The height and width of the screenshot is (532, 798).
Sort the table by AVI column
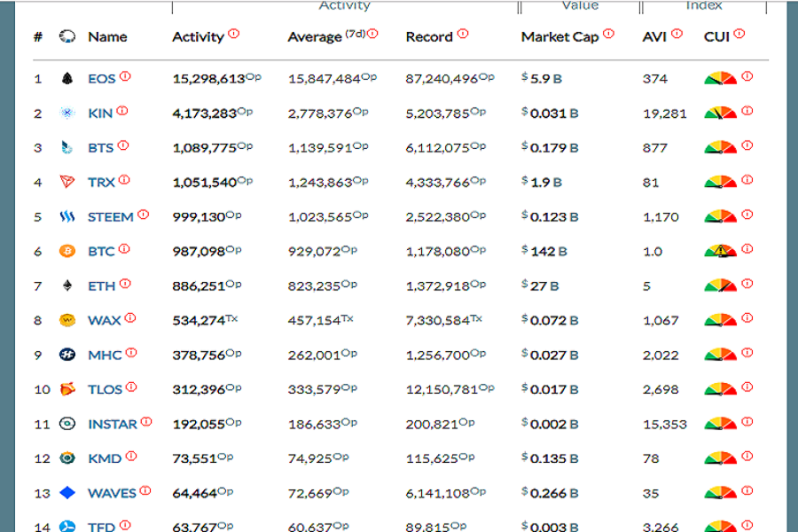point(654,36)
